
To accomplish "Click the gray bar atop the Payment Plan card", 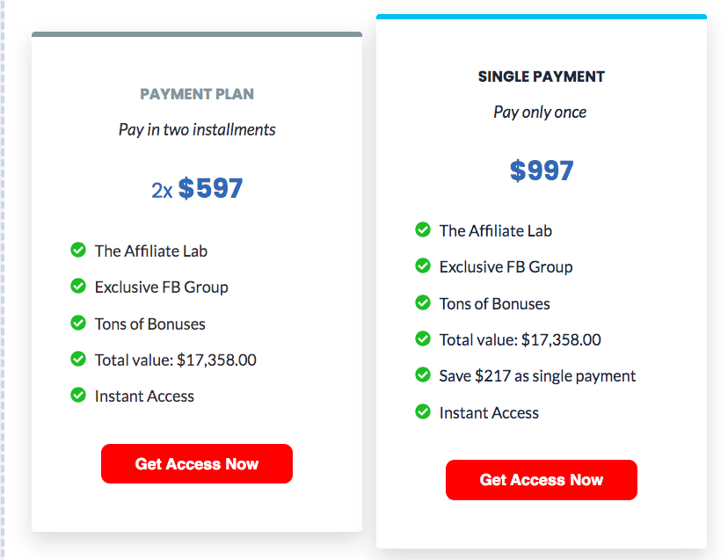I will [196, 34].
